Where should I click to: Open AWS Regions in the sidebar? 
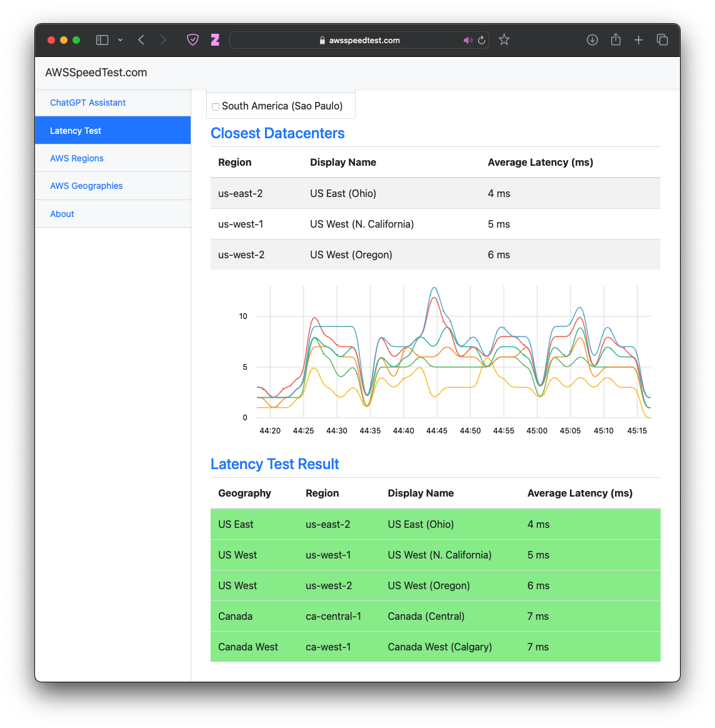[x=112, y=158]
